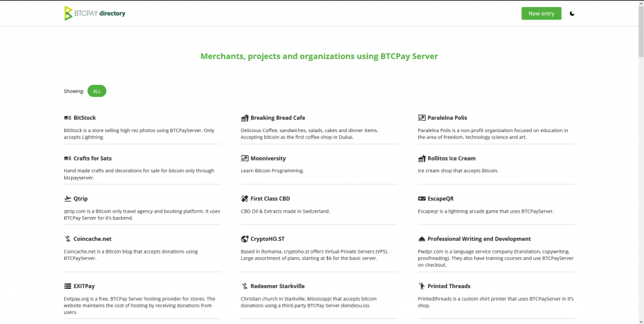
Task: Open Professional Writing and Development entry title
Action: click(x=479, y=239)
